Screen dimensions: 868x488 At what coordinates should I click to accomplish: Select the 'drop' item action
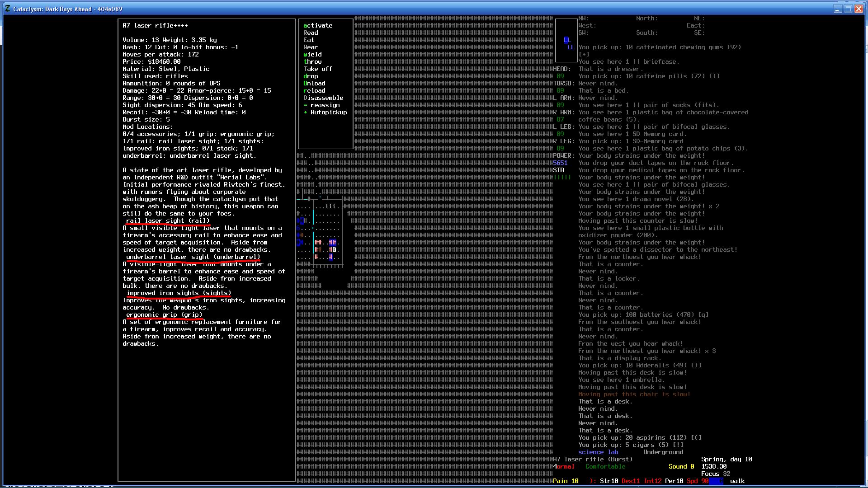pyautogui.click(x=311, y=76)
